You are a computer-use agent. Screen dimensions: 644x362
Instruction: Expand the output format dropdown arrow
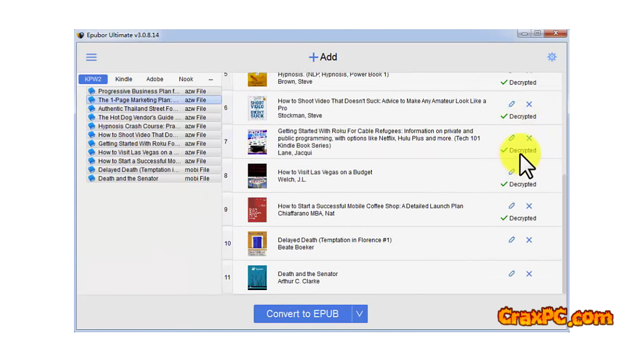pyautogui.click(x=359, y=314)
